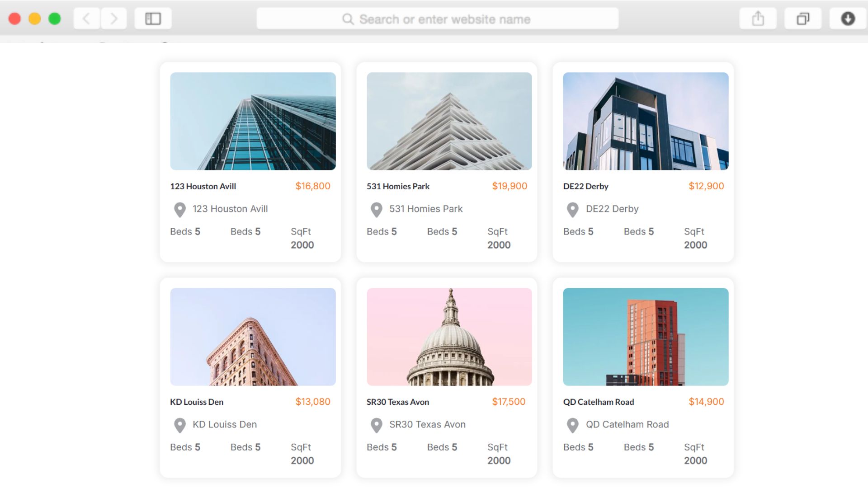
Task: Click the browser back arrow button
Action: (x=86, y=19)
